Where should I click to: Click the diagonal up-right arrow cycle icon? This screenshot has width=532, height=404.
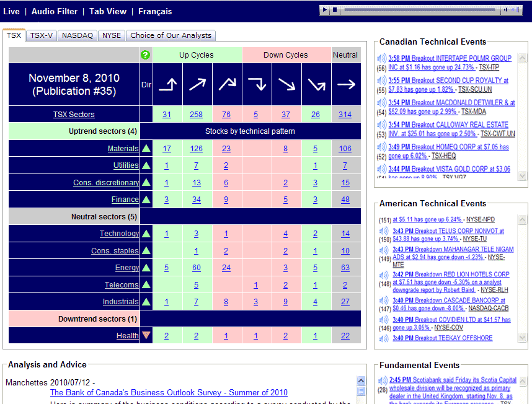(197, 84)
